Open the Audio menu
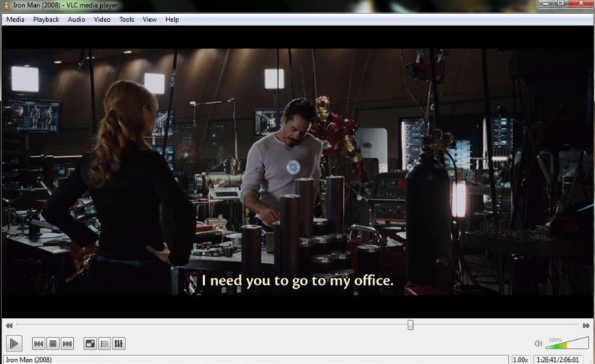Image resolution: width=595 pixels, height=364 pixels. [x=76, y=19]
